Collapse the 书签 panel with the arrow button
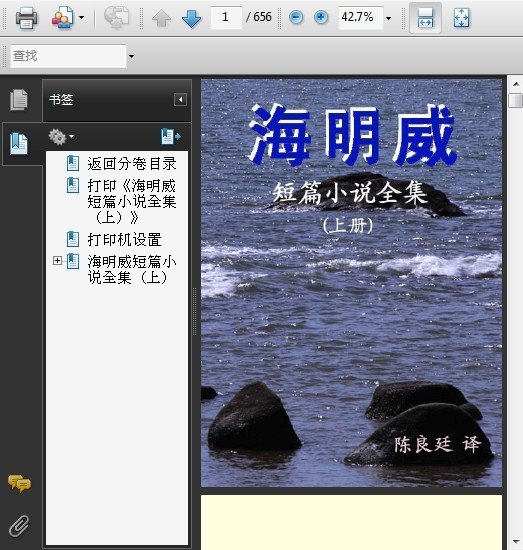This screenshot has height=550, width=523. 180,100
